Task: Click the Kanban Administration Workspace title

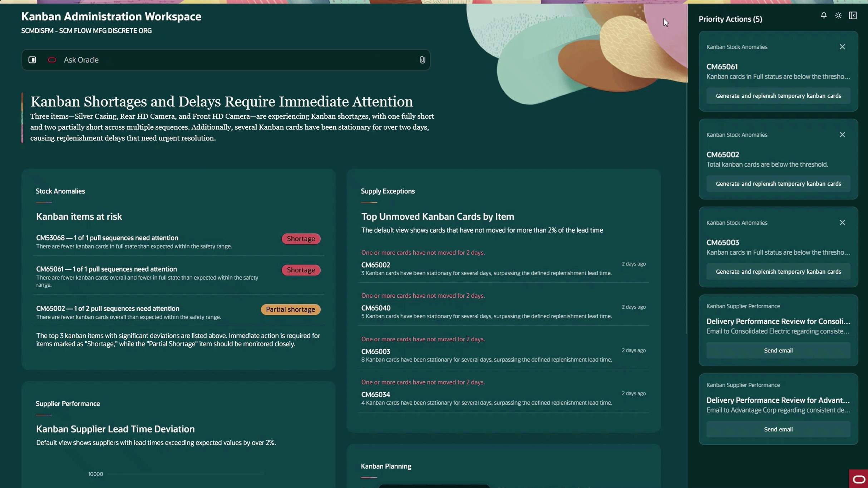Action: pos(111,16)
